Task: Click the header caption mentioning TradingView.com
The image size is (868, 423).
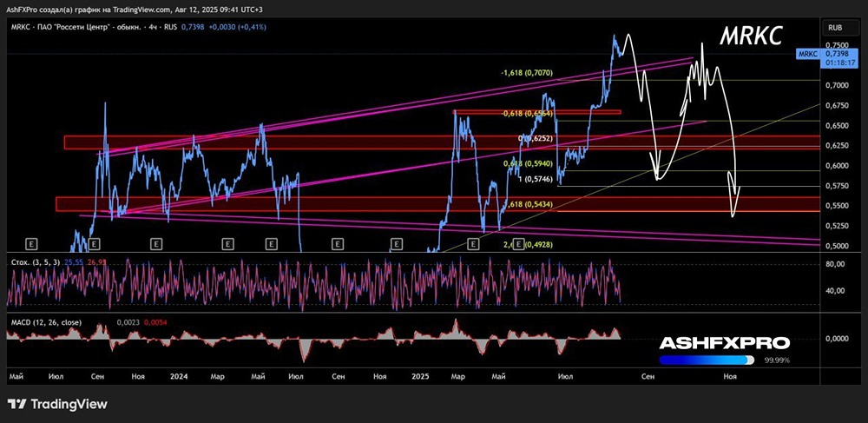Action: [135, 10]
